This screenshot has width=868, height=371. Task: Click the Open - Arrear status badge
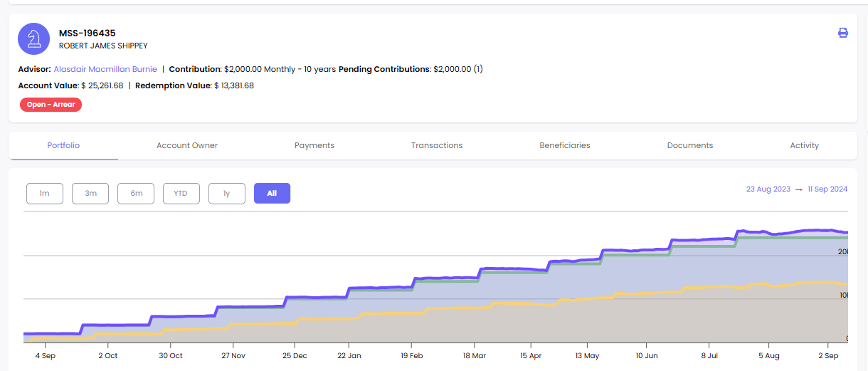click(51, 105)
